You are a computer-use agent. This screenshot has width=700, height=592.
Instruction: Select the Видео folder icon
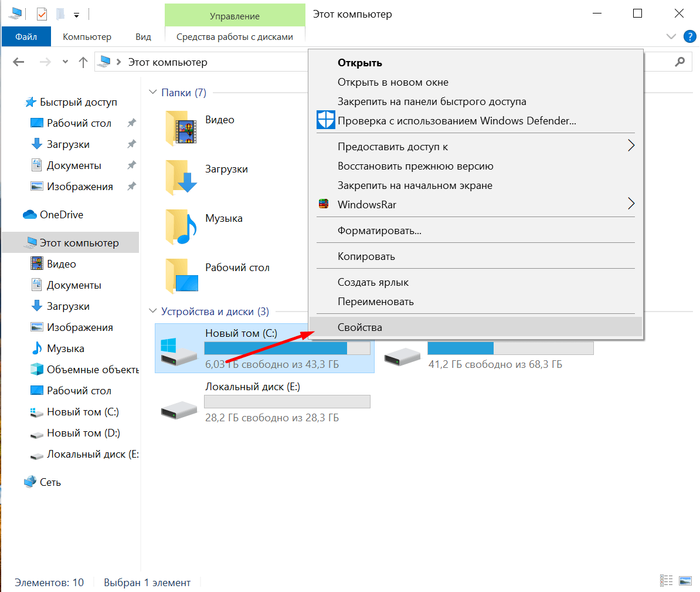point(181,128)
